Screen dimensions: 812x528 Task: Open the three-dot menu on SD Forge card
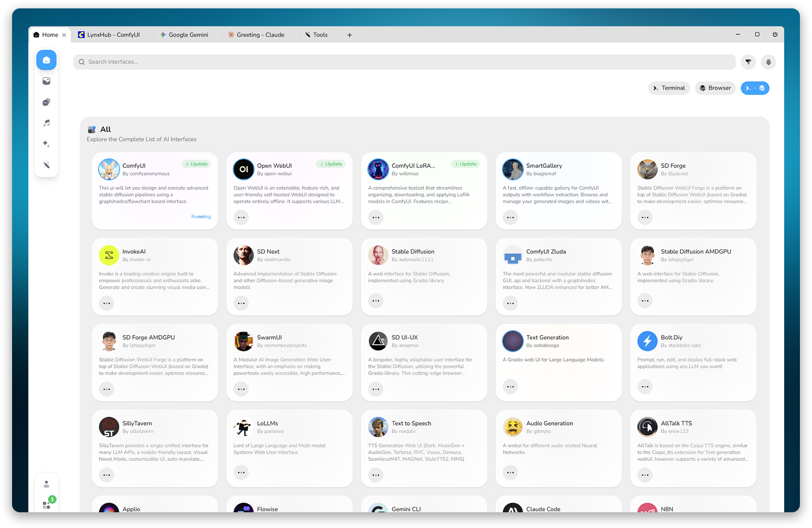click(645, 217)
